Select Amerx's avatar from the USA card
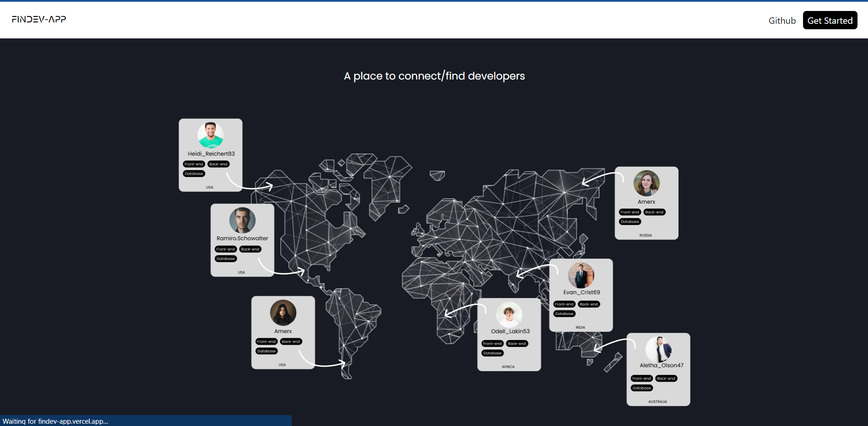Screen dimensions: 868x426 click(x=282, y=313)
